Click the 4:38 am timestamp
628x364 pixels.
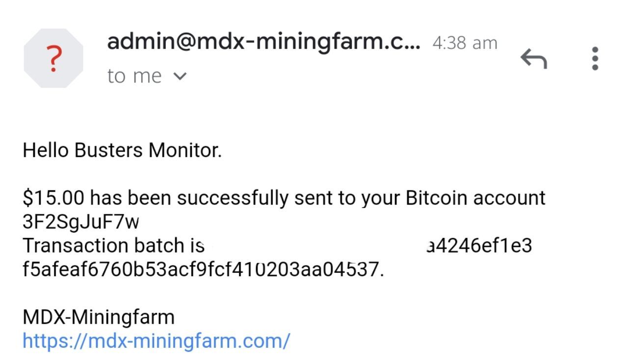point(465,43)
